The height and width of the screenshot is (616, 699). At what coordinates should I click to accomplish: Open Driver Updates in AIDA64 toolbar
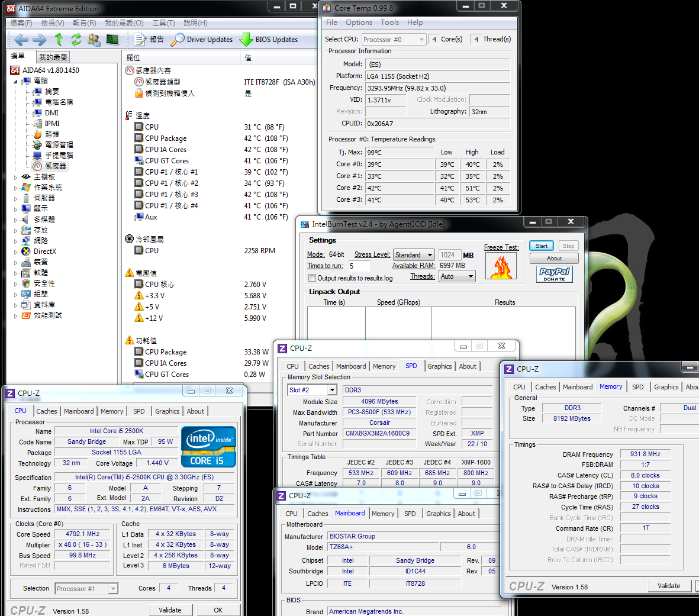click(202, 40)
